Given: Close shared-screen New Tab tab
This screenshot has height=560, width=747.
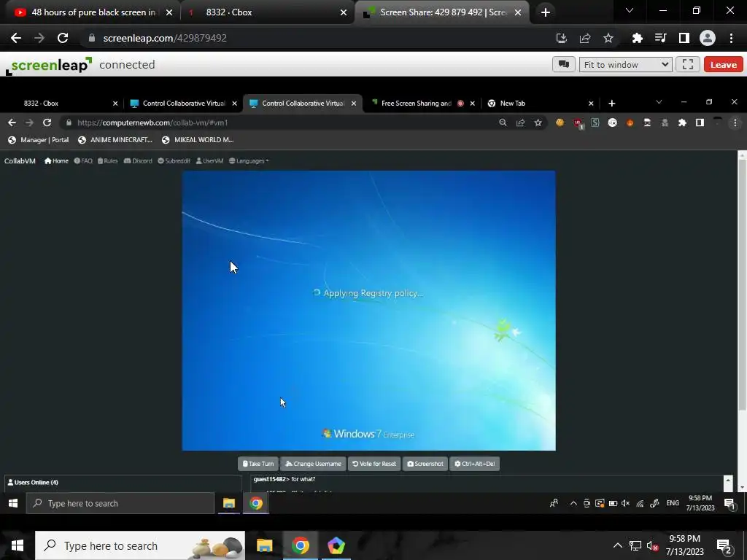Looking at the screenshot, I should pyautogui.click(x=591, y=104).
